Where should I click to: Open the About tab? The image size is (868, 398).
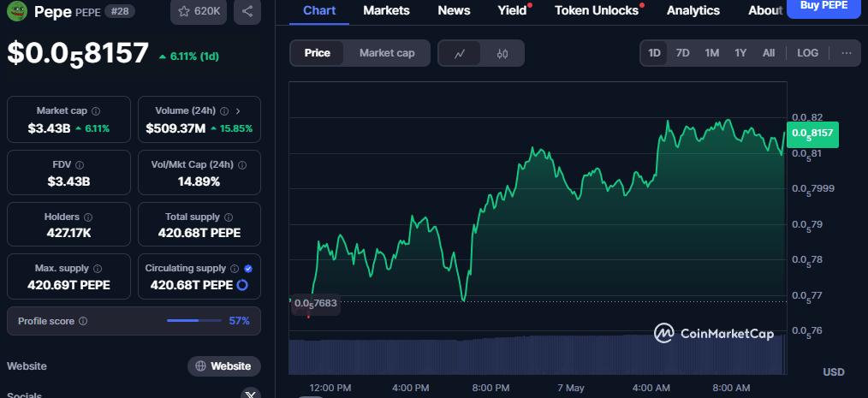[765, 10]
